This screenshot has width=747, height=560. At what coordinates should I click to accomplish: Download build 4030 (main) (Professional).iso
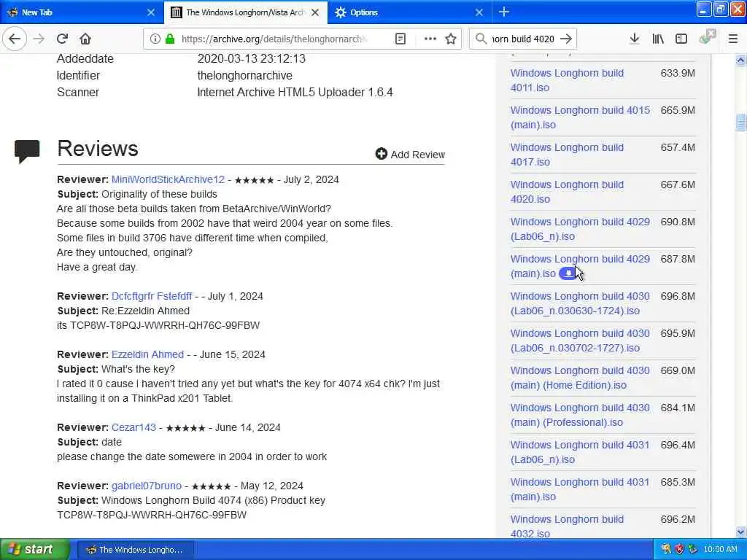580,415
